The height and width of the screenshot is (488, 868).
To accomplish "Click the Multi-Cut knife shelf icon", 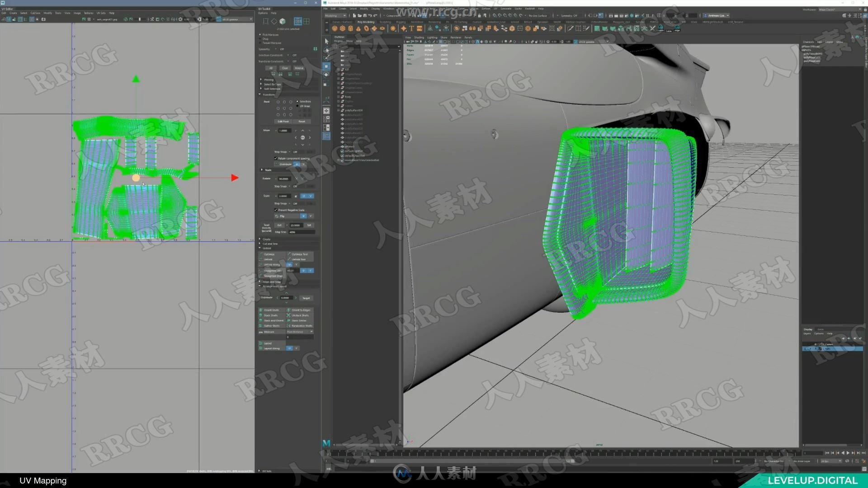I will click(x=571, y=28).
